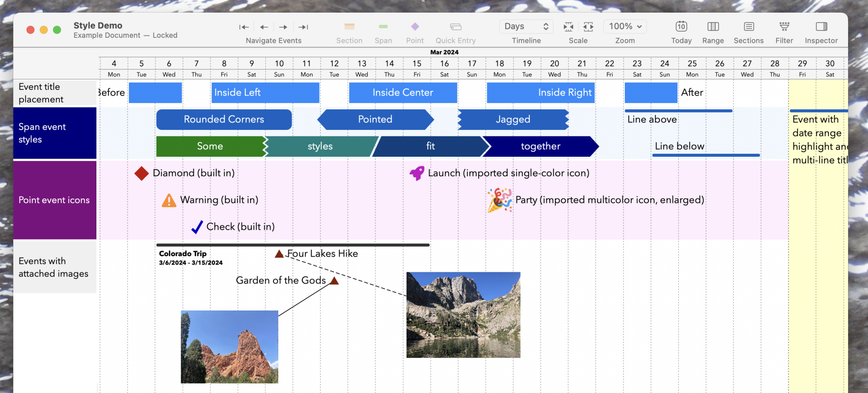This screenshot has width=868, height=393.
Task: Select the Four Lakes Hike triangle marker
Action: pos(279,254)
